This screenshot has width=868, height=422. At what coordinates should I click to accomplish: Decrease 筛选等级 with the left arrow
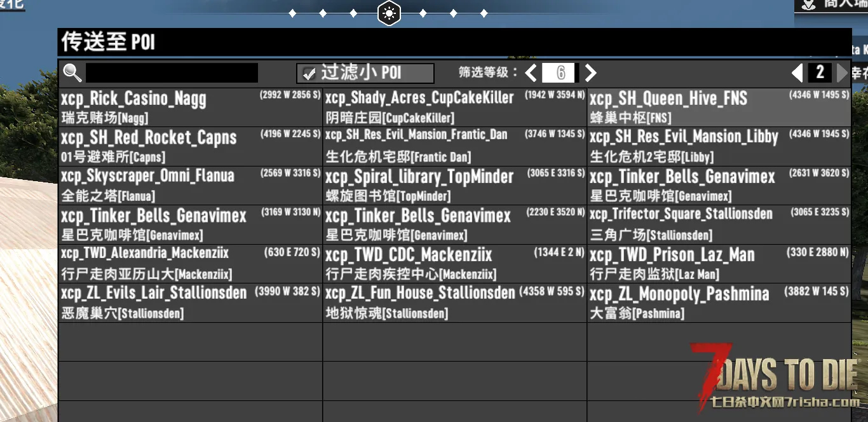(x=531, y=73)
